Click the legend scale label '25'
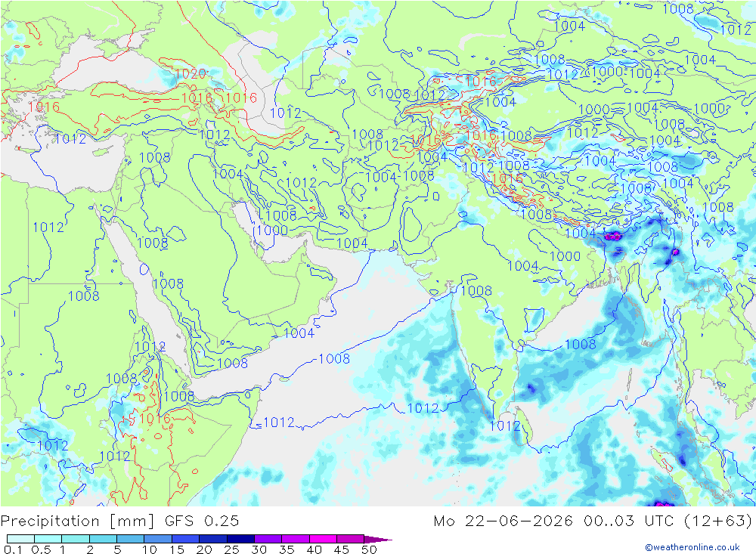This screenshot has height=554, width=756. pyautogui.click(x=232, y=549)
